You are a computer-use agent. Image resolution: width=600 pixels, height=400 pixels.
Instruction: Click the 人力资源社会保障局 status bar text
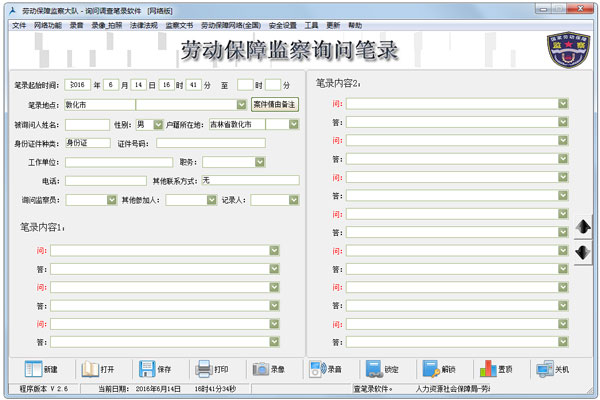coord(453,389)
